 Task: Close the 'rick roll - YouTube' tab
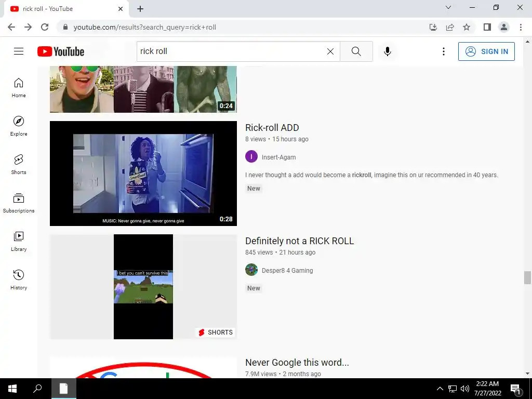click(121, 9)
